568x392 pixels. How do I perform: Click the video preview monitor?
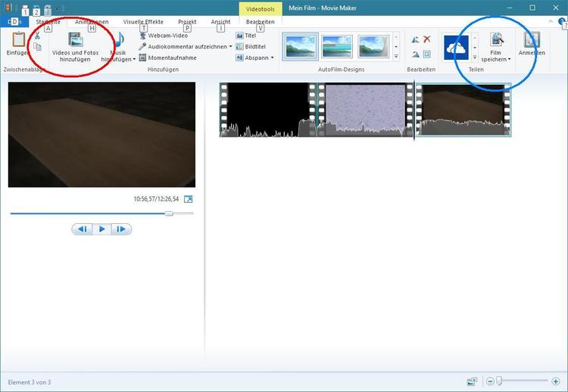(101, 135)
